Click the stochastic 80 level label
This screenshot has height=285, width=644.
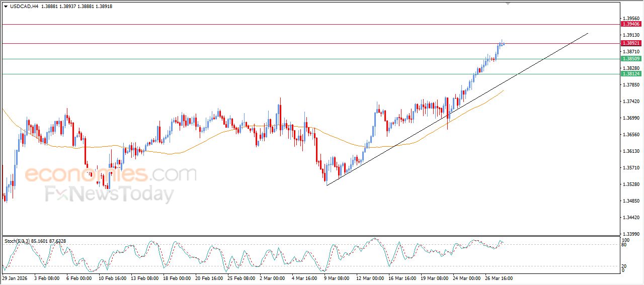coord(623,245)
